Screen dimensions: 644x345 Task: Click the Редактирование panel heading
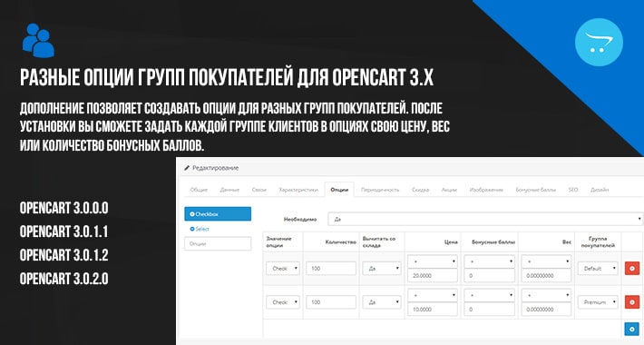tap(215, 168)
